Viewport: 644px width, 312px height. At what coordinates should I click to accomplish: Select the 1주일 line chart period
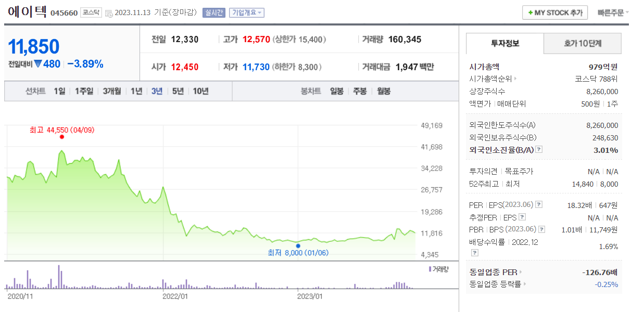click(x=84, y=91)
